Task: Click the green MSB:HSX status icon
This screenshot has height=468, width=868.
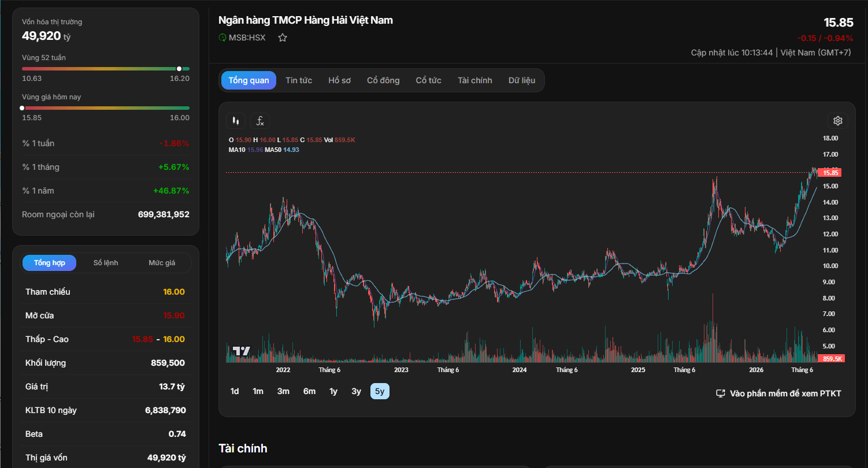Action: click(222, 38)
